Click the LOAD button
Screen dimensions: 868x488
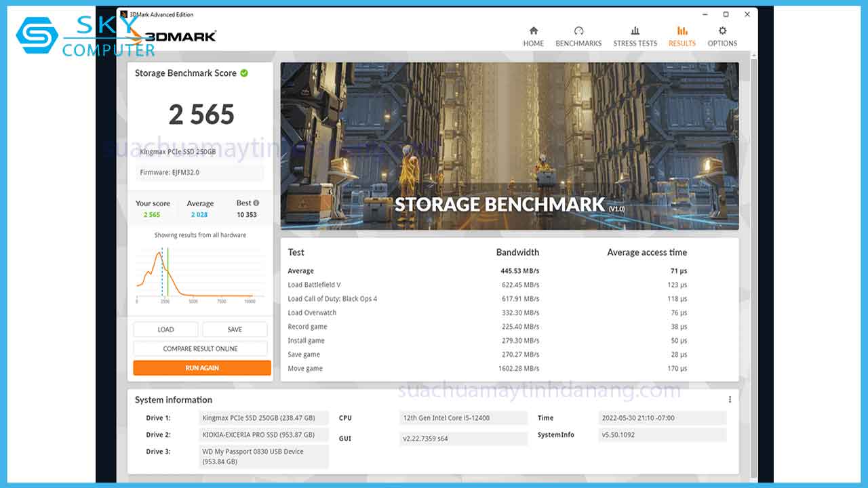[165, 329]
